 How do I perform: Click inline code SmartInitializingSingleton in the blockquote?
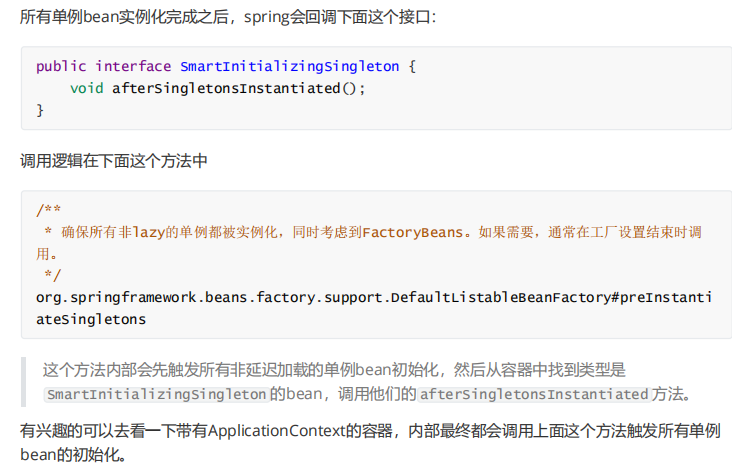tap(156, 394)
